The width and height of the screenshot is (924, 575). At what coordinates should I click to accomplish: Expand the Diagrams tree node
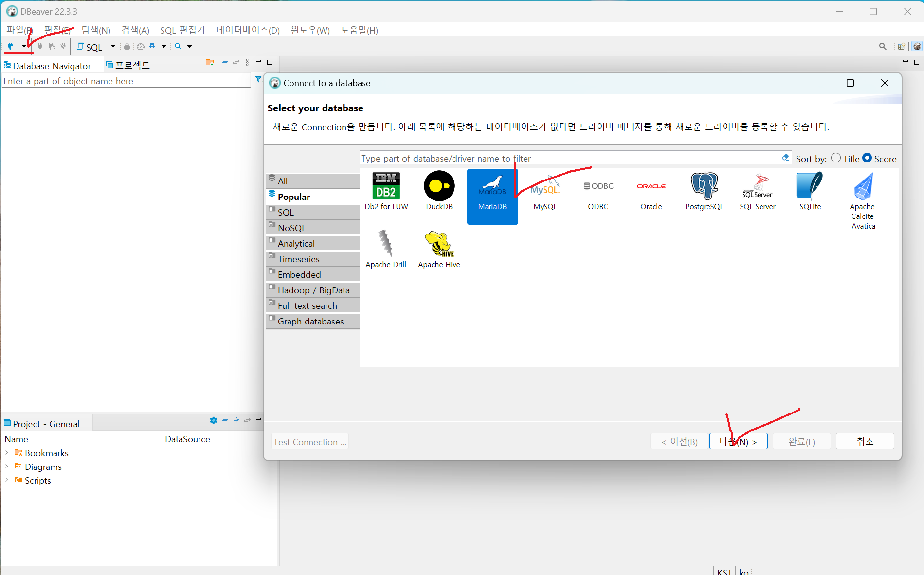click(x=7, y=466)
